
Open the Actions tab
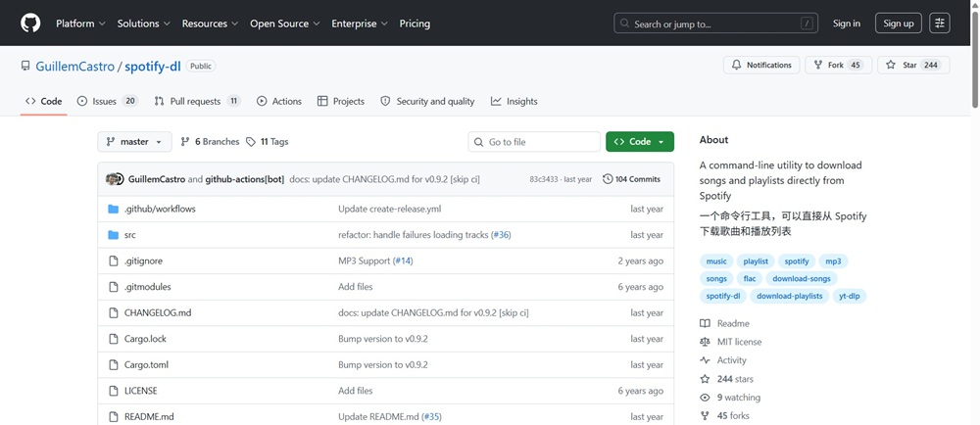[x=278, y=101]
